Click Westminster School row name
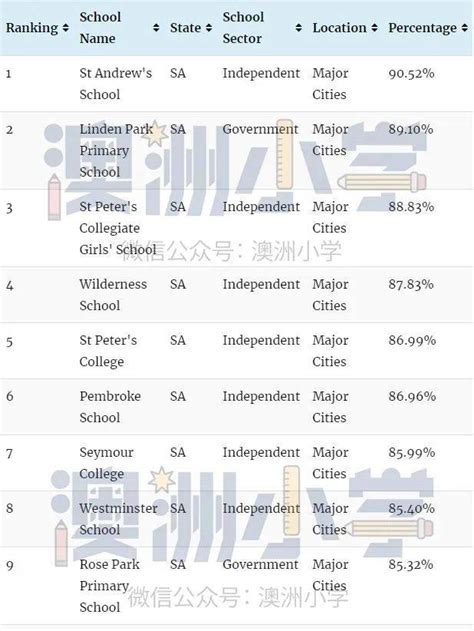This screenshot has width=474, height=631. pyautogui.click(x=118, y=519)
